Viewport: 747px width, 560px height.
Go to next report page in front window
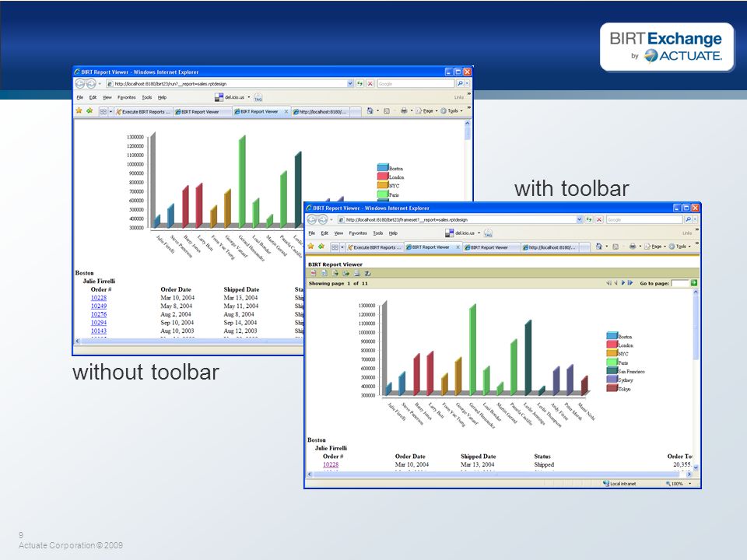click(x=623, y=283)
